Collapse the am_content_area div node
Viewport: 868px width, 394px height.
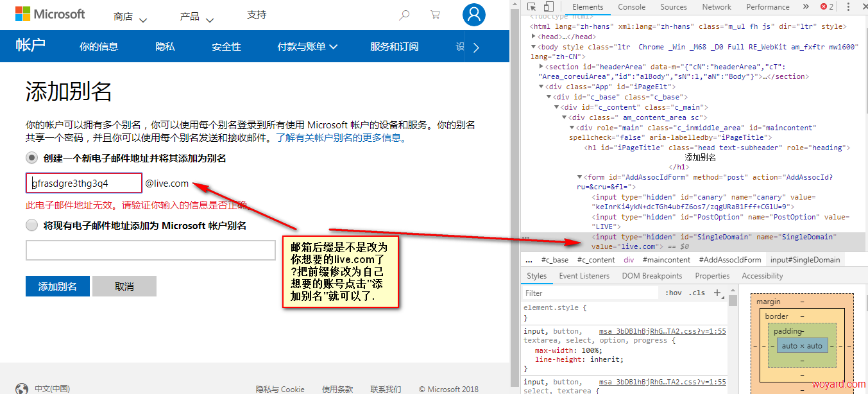pos(565,117)
